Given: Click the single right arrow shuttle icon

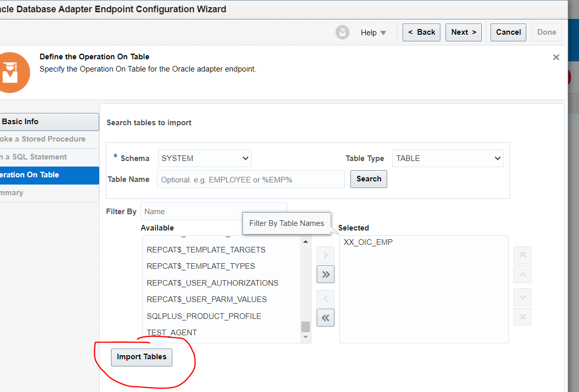Looking at the screenshot, I should click(x=325, y=255).
